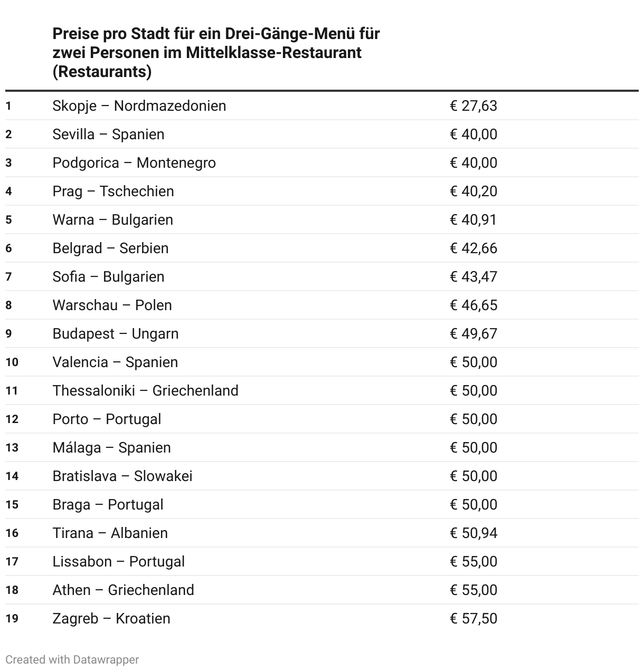Select Thessaloniki – Griechenland row

click(145, 391)
